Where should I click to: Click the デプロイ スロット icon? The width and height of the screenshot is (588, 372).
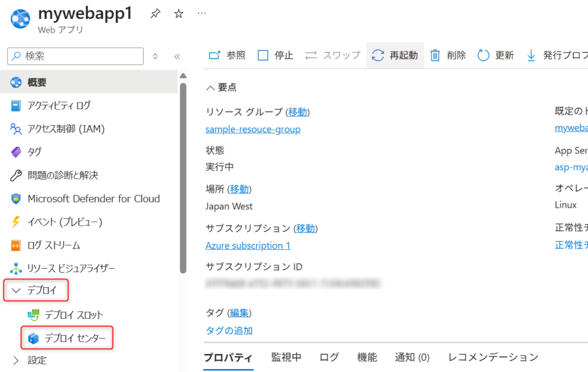(x=33, y=315)
